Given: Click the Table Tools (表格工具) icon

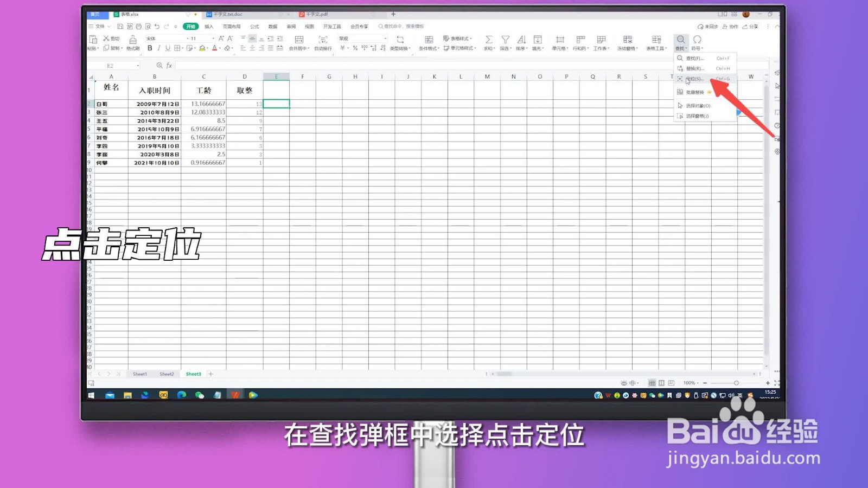Looking at the screenshot, I should (656, 40).
